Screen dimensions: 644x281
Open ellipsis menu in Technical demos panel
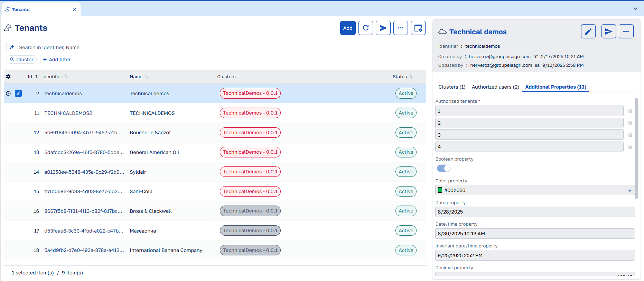(x=626, y=31)
